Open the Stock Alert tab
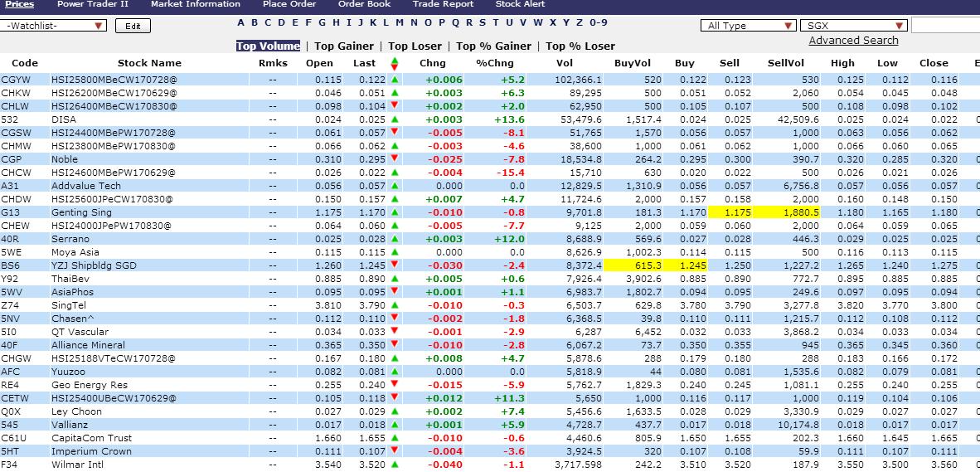The height and width of the screenshot is (472, 980). pyautogui.click(x=520, y=4)
